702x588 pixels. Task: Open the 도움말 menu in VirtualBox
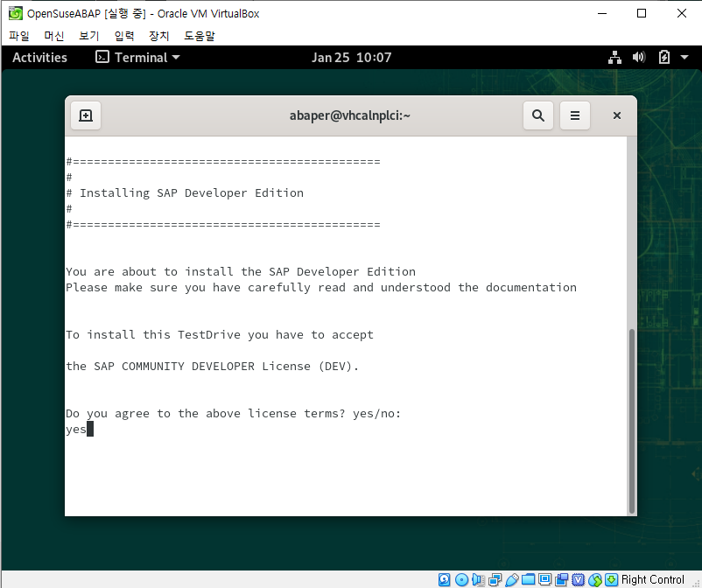(200, 35)
